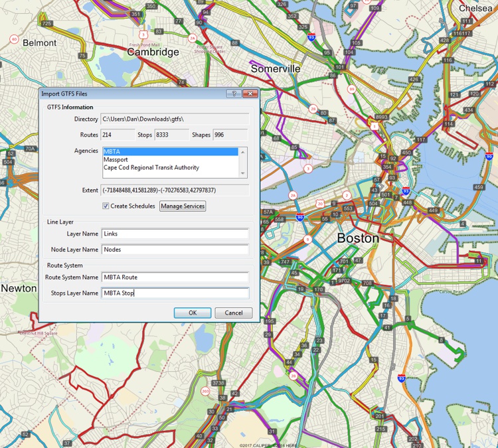Close the Import GTFS Files dialog

[x=250, y=94]
